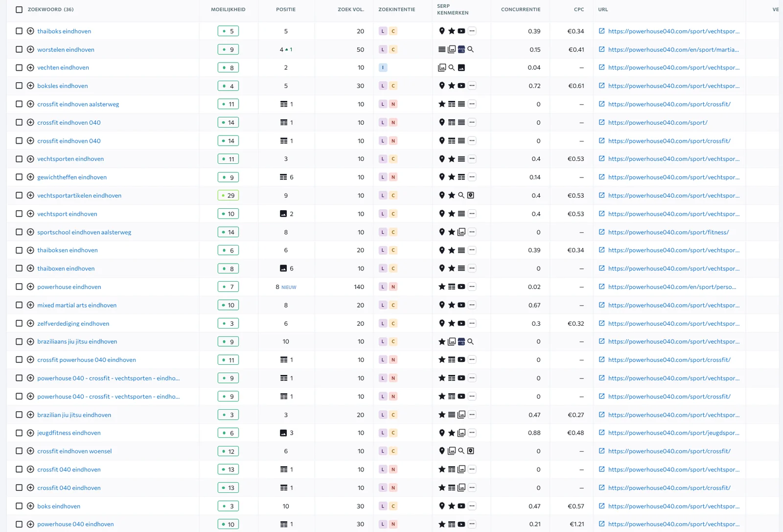Open keyword link thaiboksen eindhoven
Screen dimensions: 783x532
[x=68, y=250]
